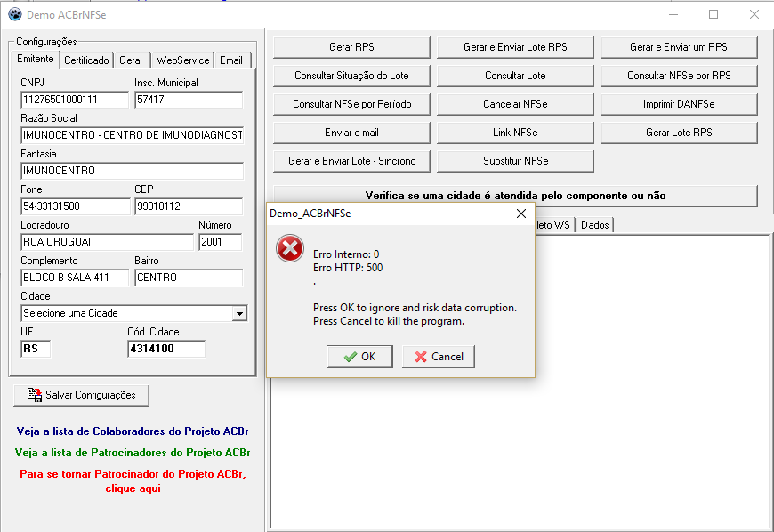Click the CEP input field
Screen dimensions: 774x532
pyautogui.click(x=189, y=206)
